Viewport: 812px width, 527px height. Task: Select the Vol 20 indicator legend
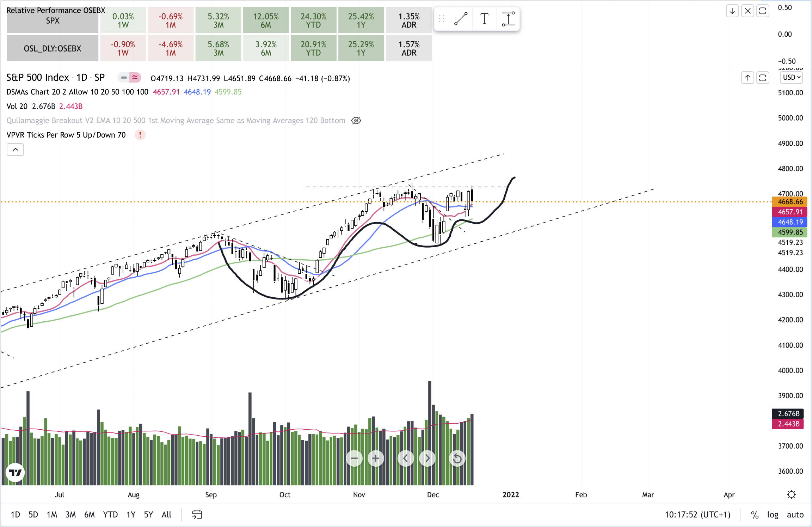[17, 106]
